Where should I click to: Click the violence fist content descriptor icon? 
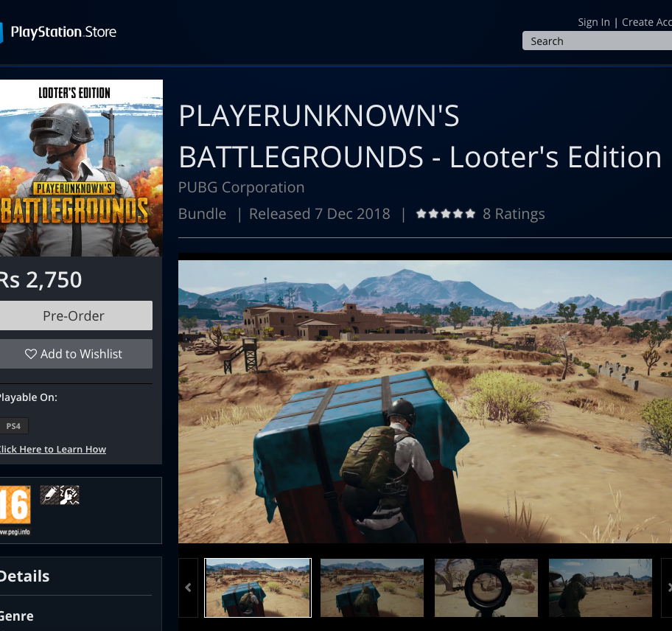[69, 495]
